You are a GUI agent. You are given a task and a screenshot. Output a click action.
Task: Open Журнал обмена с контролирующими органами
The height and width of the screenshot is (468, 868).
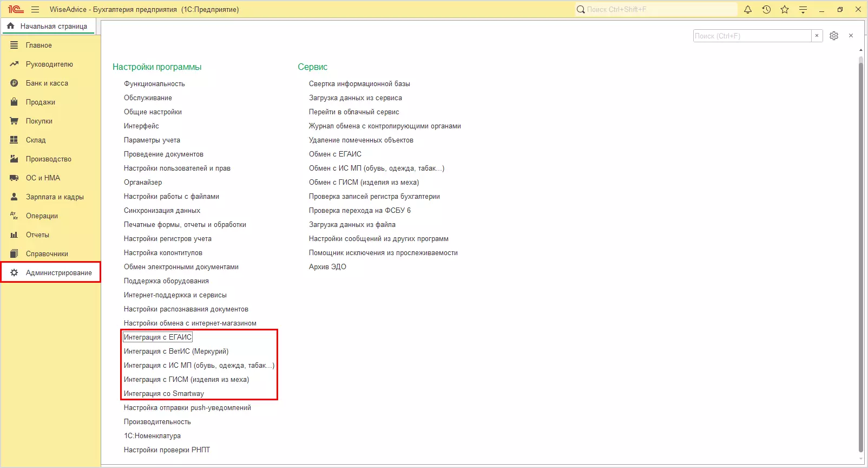(x=385, y=126)
